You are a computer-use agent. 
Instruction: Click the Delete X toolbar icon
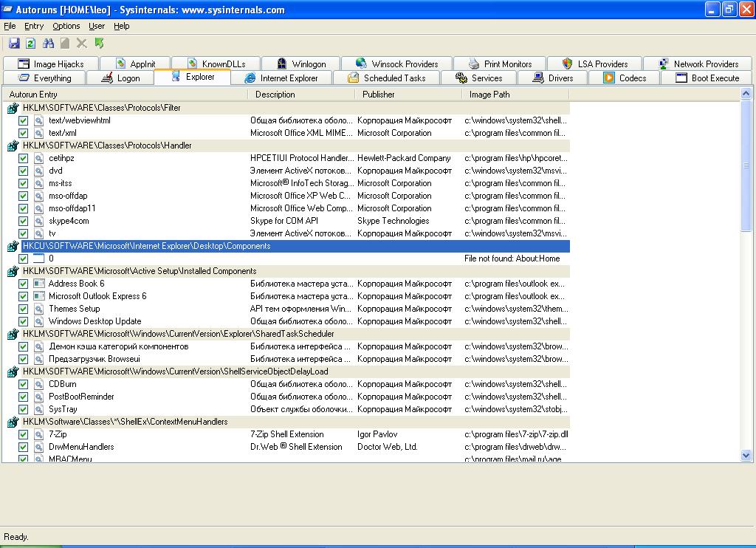82,44
